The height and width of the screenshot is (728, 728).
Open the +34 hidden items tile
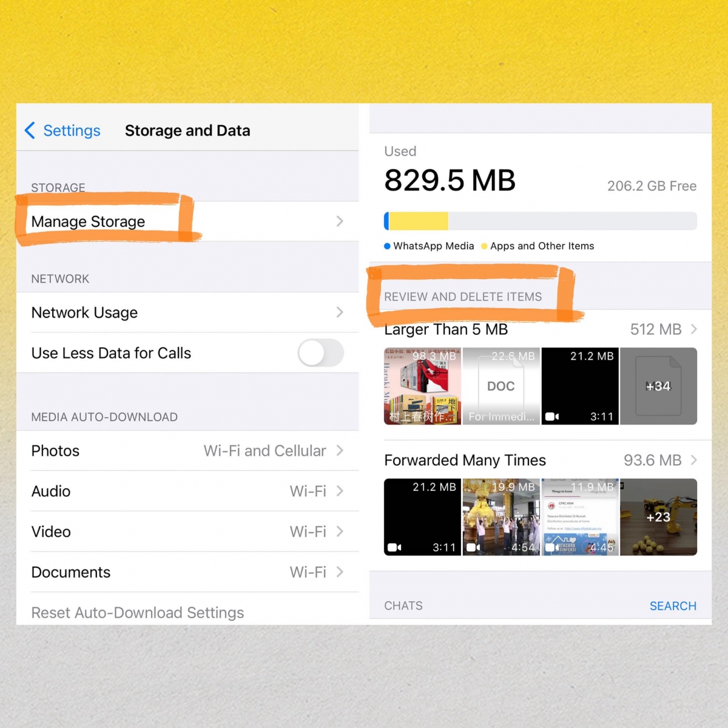pos(658,386)
